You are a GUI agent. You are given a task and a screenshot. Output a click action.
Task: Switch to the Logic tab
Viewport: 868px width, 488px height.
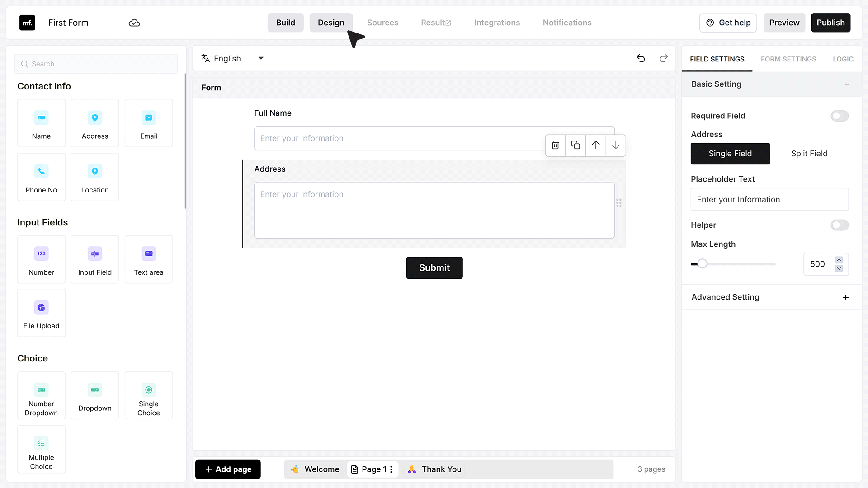pyautogui.click(x=843, y=59)
